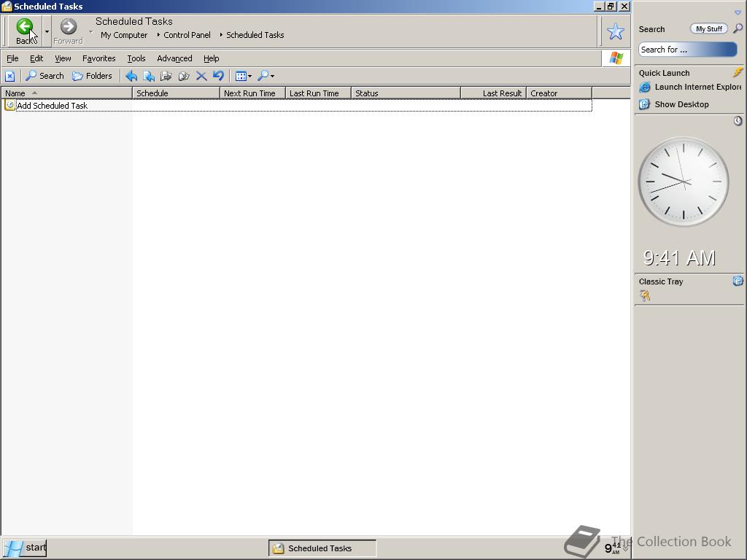The image size is (747, 560).
Task: Click the Internet Explorer icon
Action: pyautogui.click(x=645, y=87)
